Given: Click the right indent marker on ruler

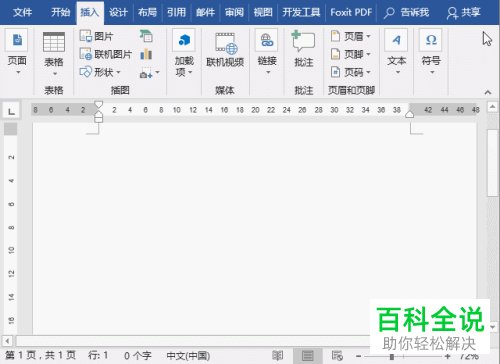Looking at the screenshot, I should (410, 114).
